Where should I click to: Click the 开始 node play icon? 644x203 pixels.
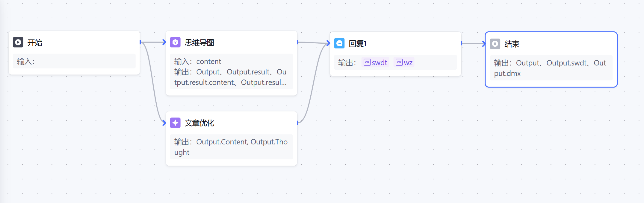pyautogui.click(x=18, y=42)
